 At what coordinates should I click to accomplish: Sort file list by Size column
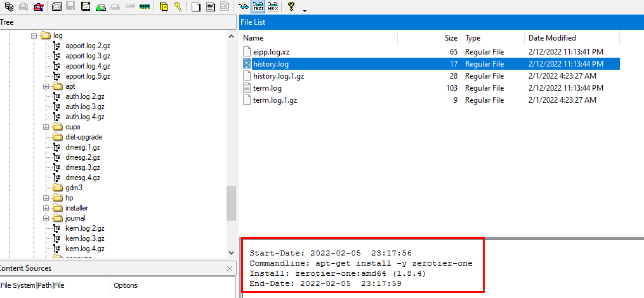coord(429,38)
